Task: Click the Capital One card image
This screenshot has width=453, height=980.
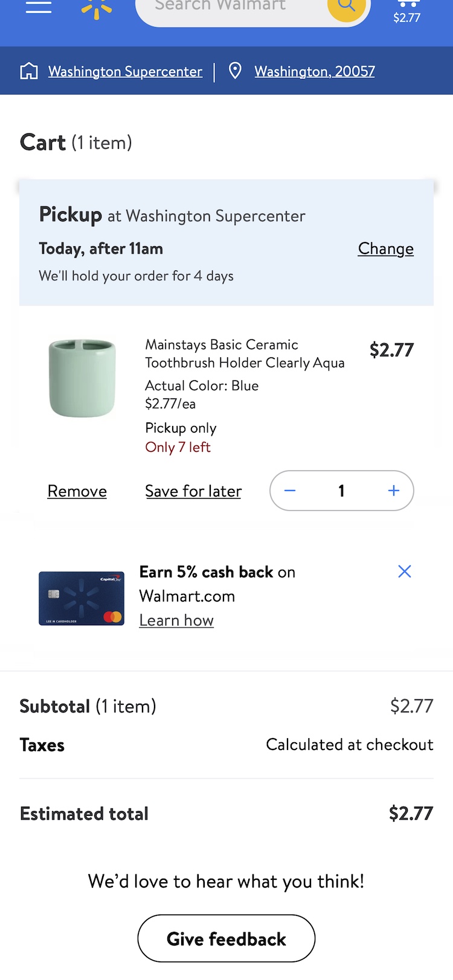Action: click(x=82, y=598)
